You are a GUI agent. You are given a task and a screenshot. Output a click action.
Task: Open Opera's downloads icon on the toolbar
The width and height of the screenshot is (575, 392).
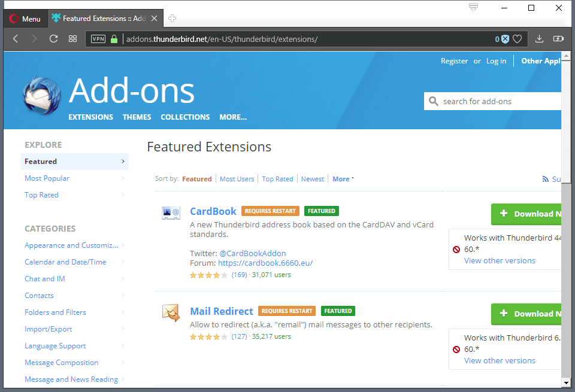coord(538,38)
